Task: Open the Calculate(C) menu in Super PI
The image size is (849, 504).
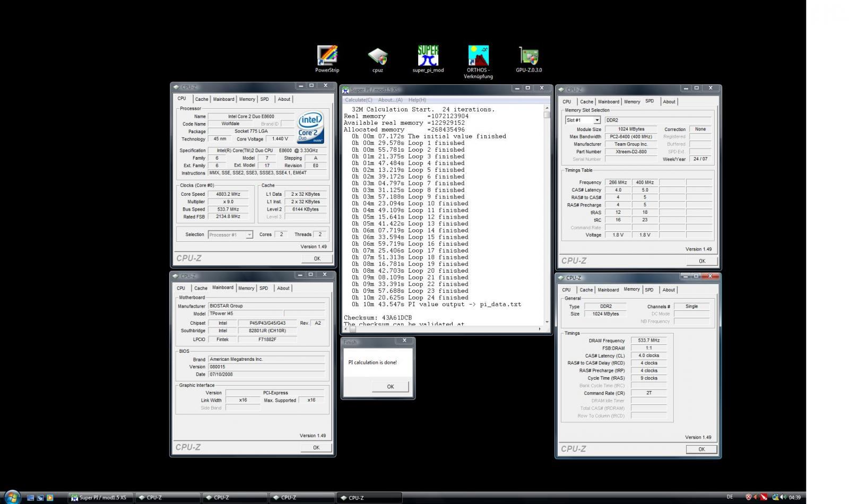Action: point(359,100)
